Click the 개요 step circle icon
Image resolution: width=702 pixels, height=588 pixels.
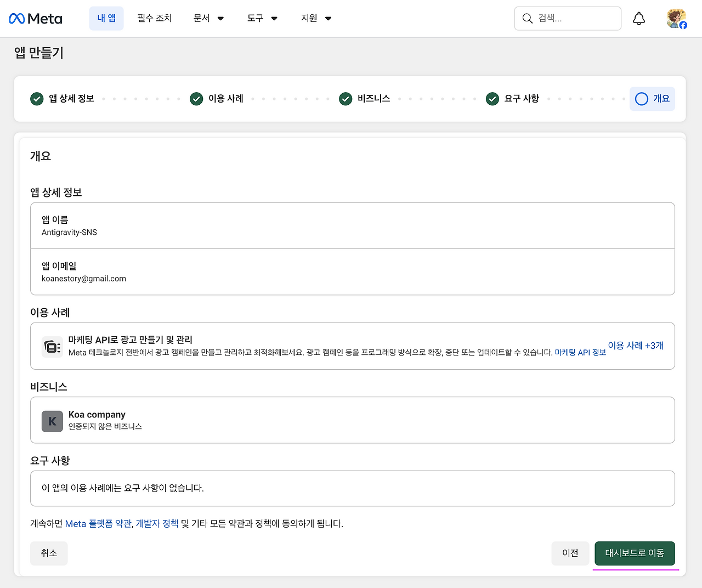pos(642,99)
